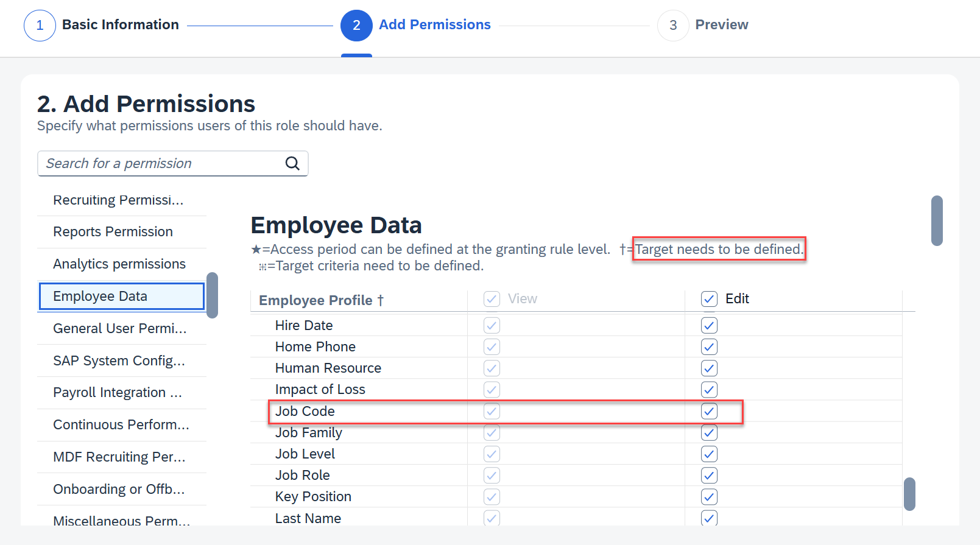980x545 pixels.
Task: Toggle Edit checkbox for Job Code
Action: tap(709, 411)
